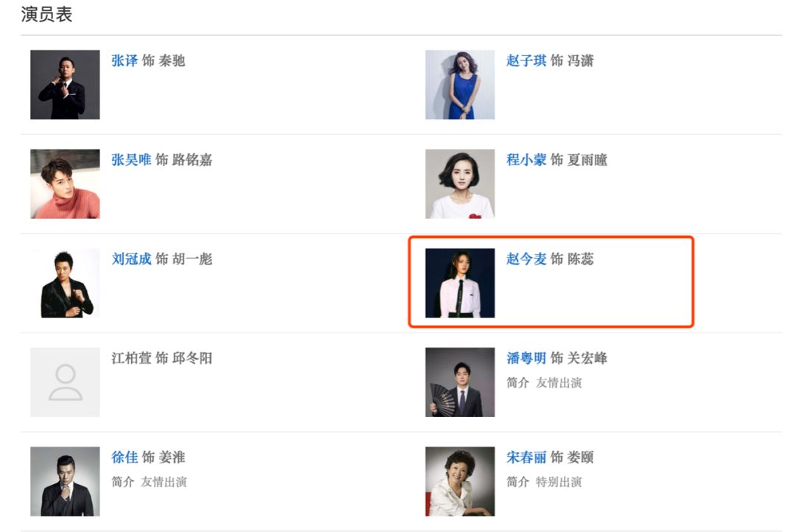Screen dimensions: 796x532
Task: Open actor link 赵今麦
Action: click(x=526, y=259)
